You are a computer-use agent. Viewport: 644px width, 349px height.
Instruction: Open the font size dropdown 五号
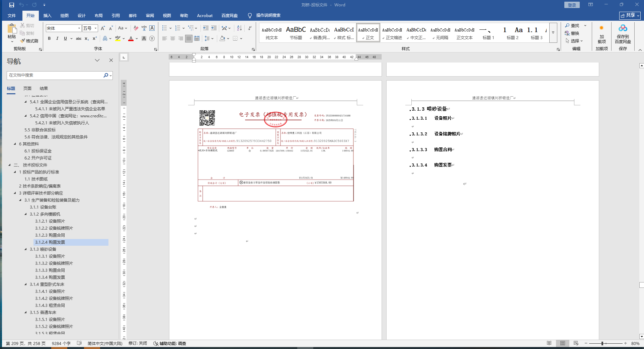(x=96, y=28)
